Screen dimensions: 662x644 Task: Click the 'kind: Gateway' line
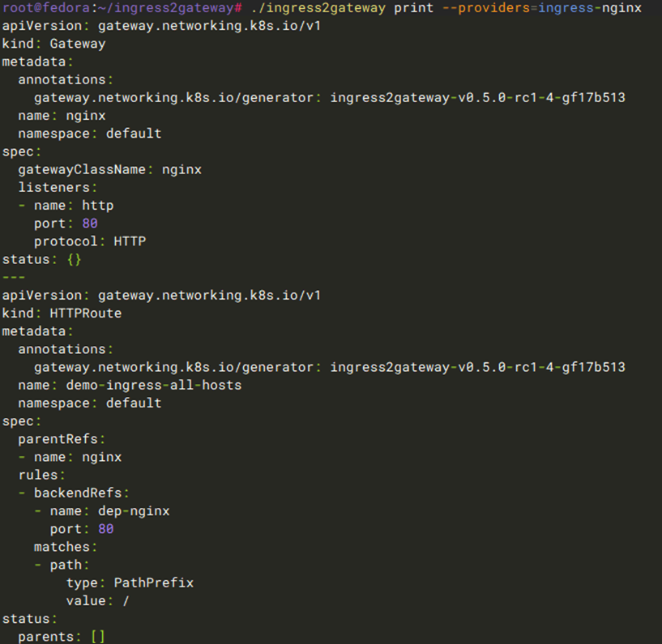point(53,44)
